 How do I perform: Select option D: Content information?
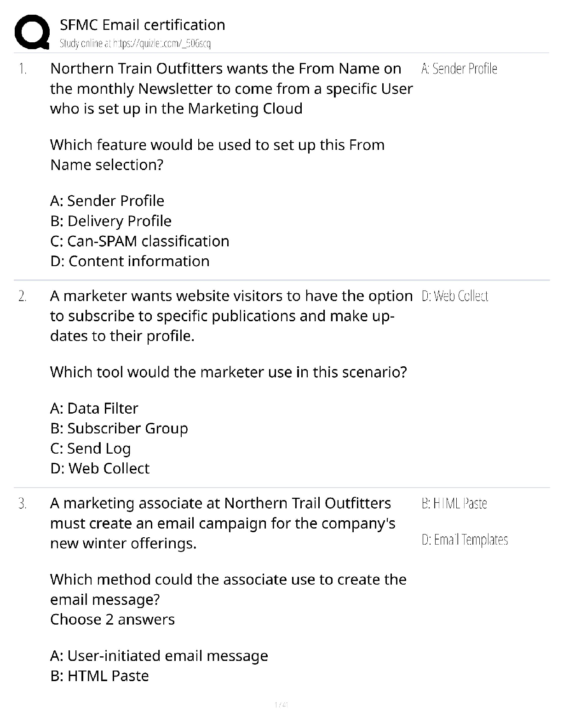tap(130, 261)
